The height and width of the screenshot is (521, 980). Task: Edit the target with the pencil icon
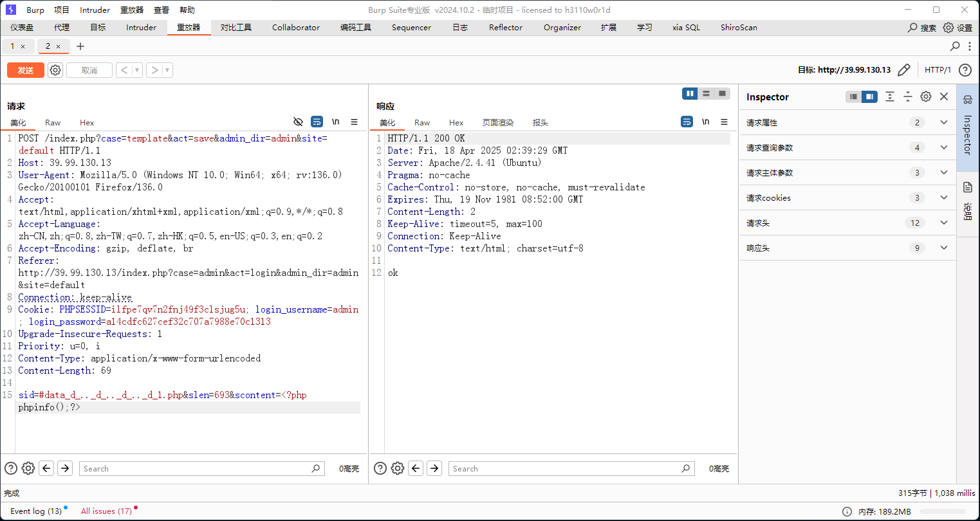[x=904, y=70]
